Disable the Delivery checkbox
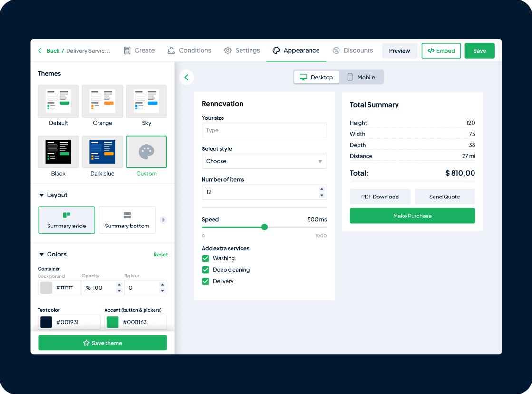The width and height of the screenshot is (532, 394). 206,281
